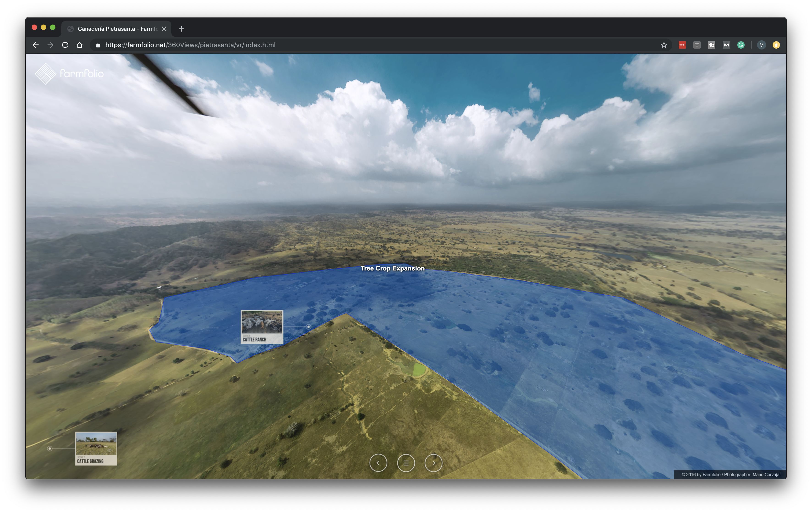The height and width of the screenshot is (513, 812).
Task: Open Cattle Grazing scene thumbnail
Action: 96,448
